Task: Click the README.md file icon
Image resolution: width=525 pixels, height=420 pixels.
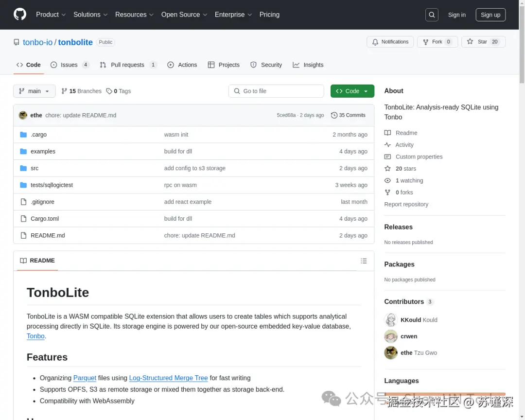Action: (23, 235)
